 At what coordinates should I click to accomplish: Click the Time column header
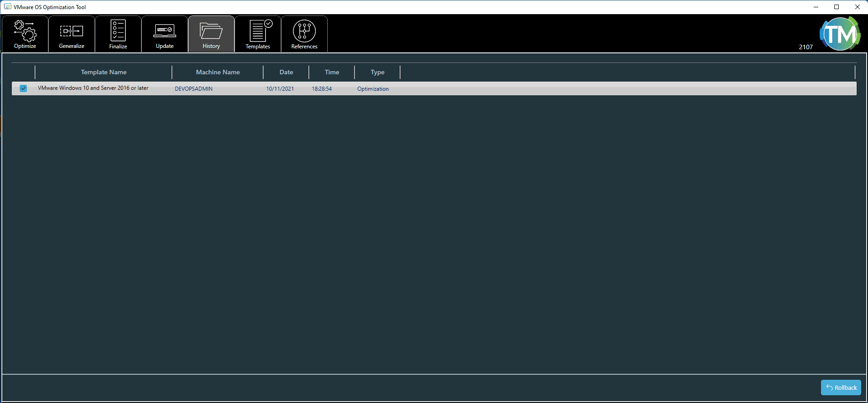point(332,72)
